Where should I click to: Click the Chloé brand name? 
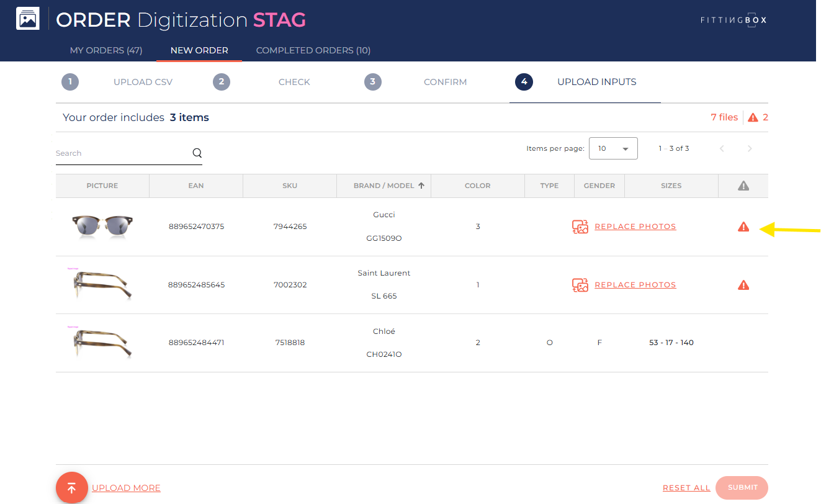384,331
